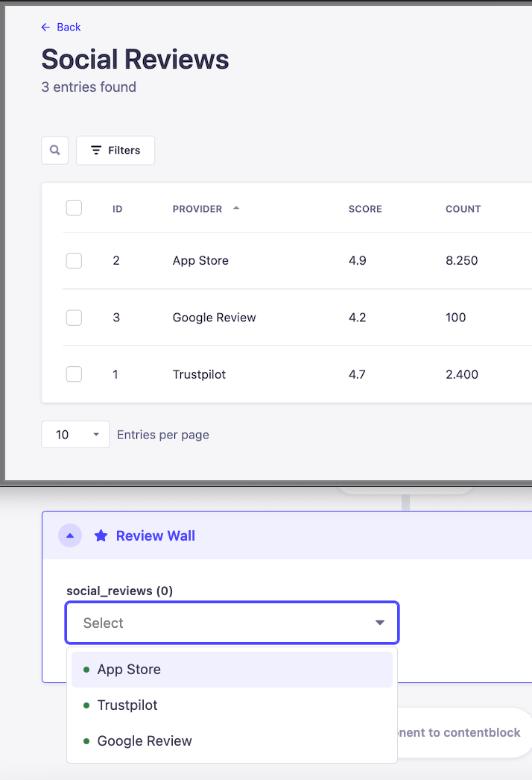Click the 3 entries found text

(89, 87)
